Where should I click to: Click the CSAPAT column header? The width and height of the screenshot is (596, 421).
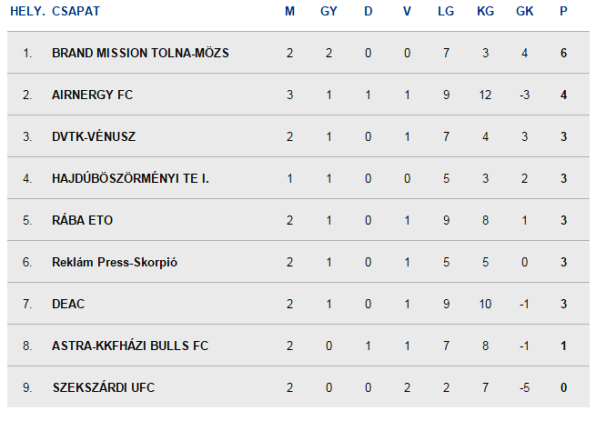[x=76, y=11]
